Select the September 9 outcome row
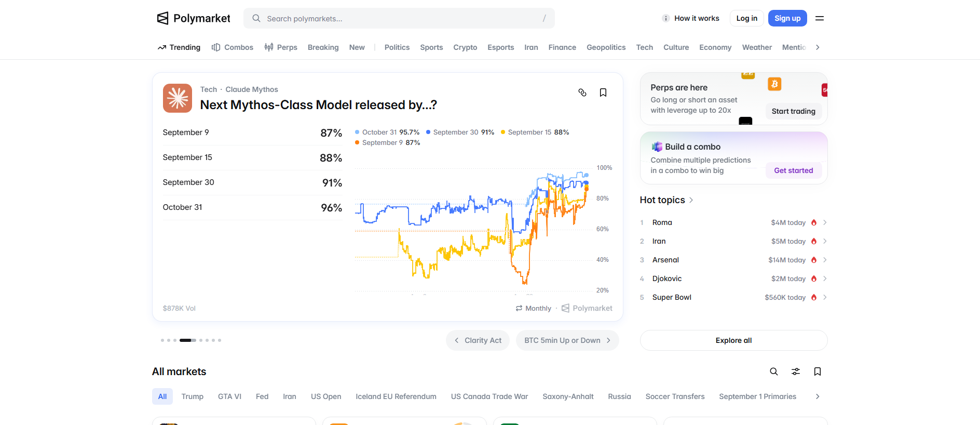 point(252,132)
